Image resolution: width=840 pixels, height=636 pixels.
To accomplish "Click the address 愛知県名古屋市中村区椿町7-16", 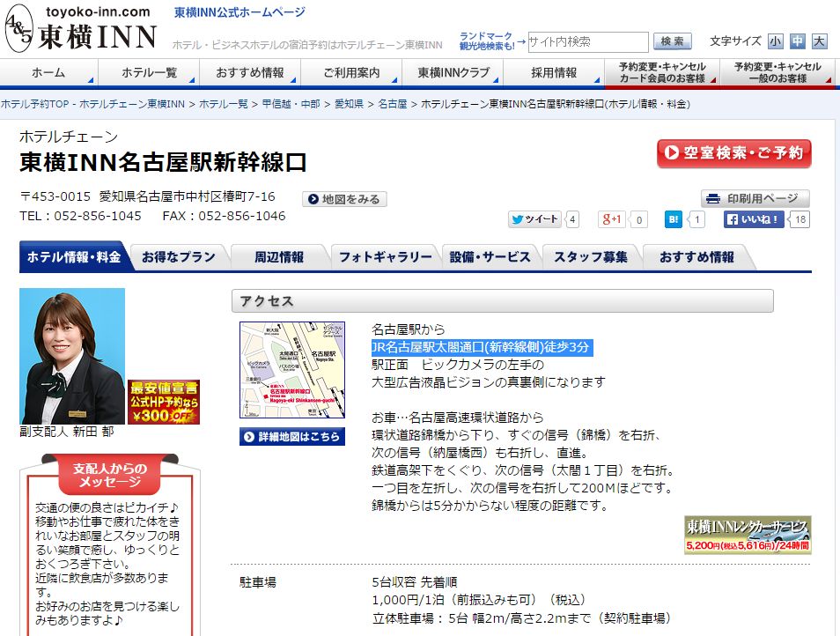I will click(187, 196).
